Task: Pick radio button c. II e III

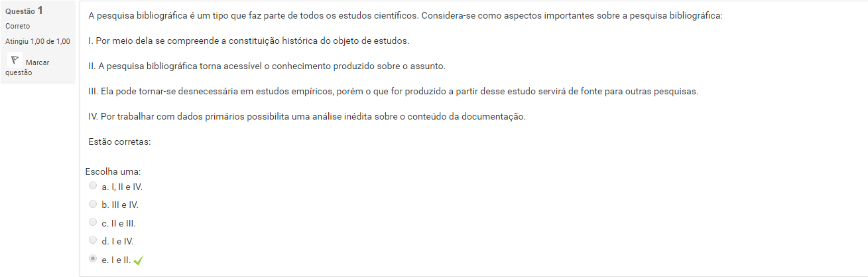Action: 93,223
